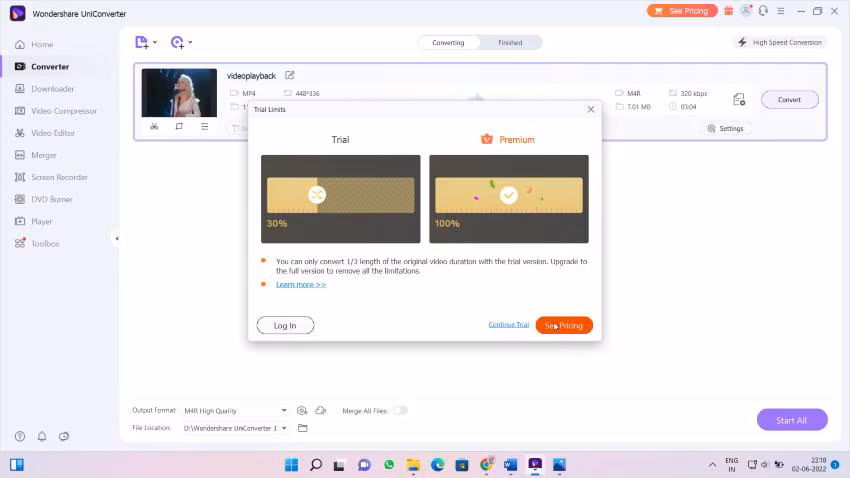Click the Start All button
850x478 pixels.
pos(791,420)
